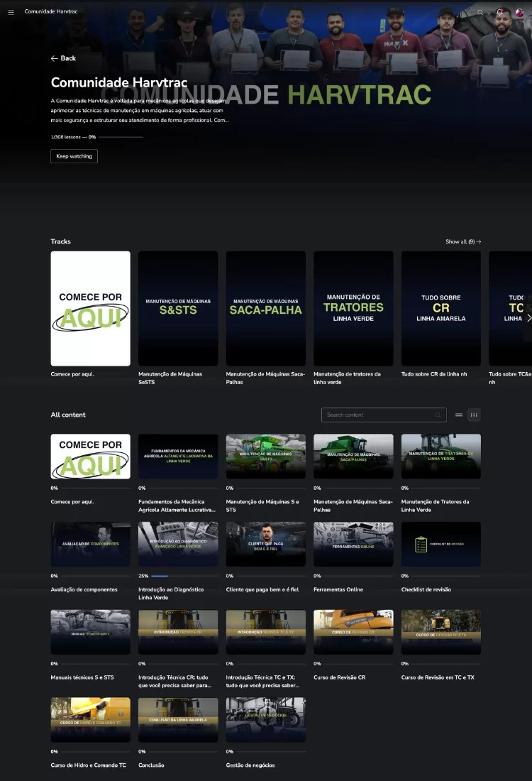Click the Keep watching button
Screen dimensions: 532x781
[x=74, y=156]
